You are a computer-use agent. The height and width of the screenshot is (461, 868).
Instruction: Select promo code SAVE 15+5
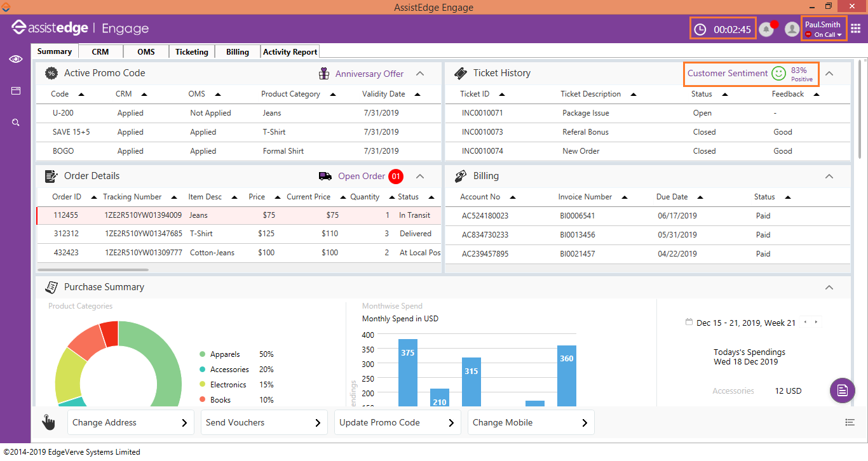pyautogui.click(x=71, y=132)
